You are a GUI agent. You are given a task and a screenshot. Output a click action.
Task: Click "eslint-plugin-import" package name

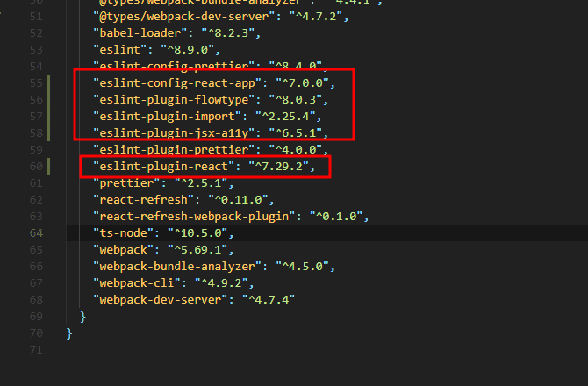tap(168, 117)
